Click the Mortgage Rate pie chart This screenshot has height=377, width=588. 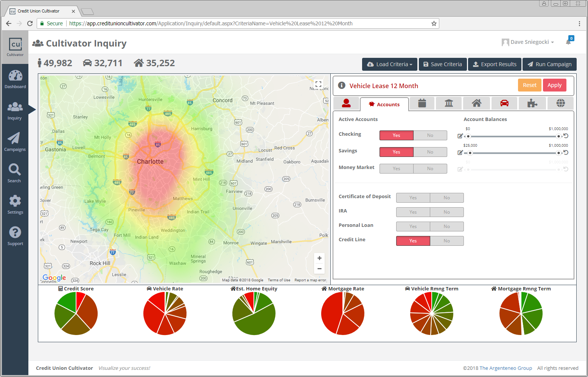click(x=343, y=313)
